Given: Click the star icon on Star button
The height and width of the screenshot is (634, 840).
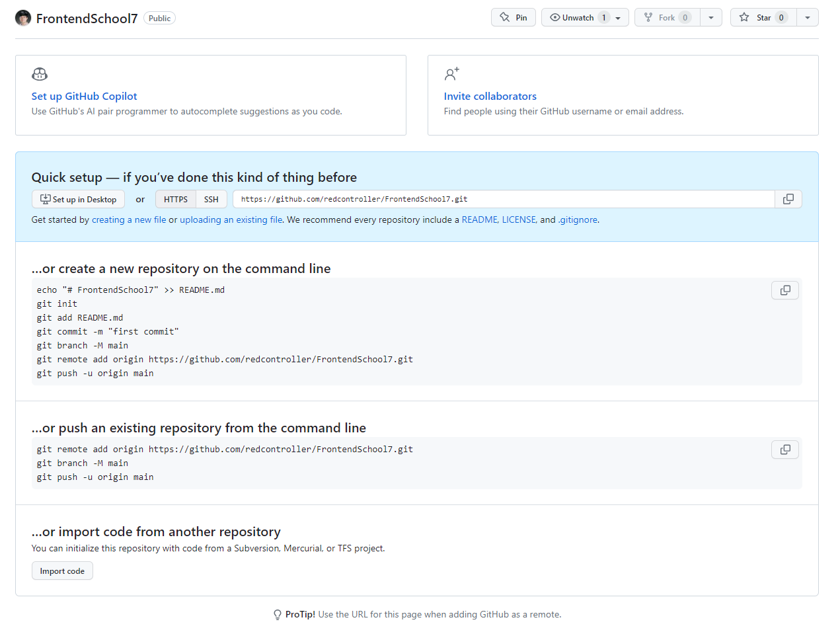Looking at the screenshot, I should [744, 17].
